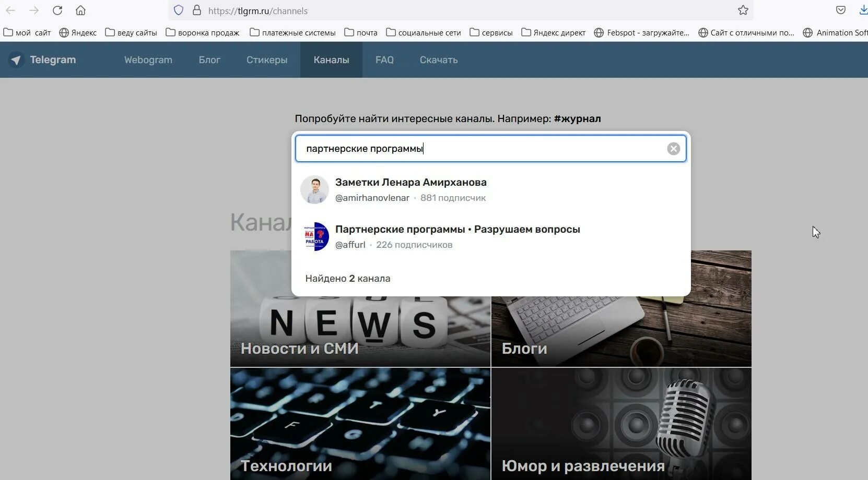Expand the 'веду сайты' bookmark folder
This screenshot has width=868, height=480.
coord(131,33)
